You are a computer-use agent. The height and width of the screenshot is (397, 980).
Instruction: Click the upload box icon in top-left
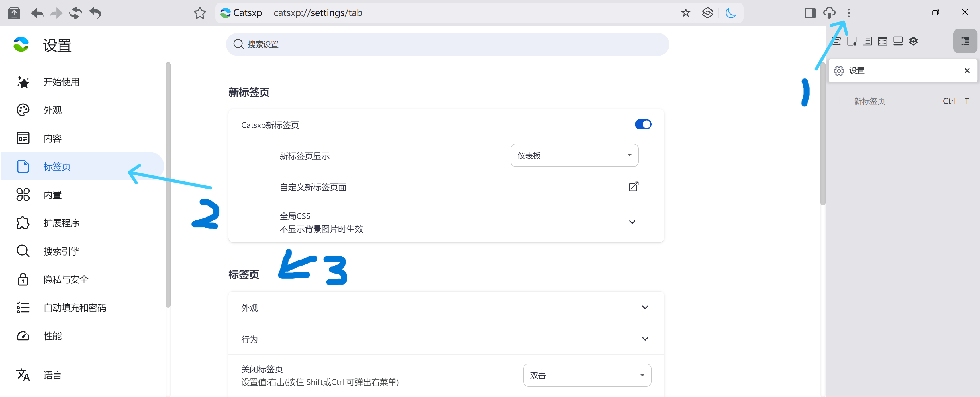click(14, 13)
